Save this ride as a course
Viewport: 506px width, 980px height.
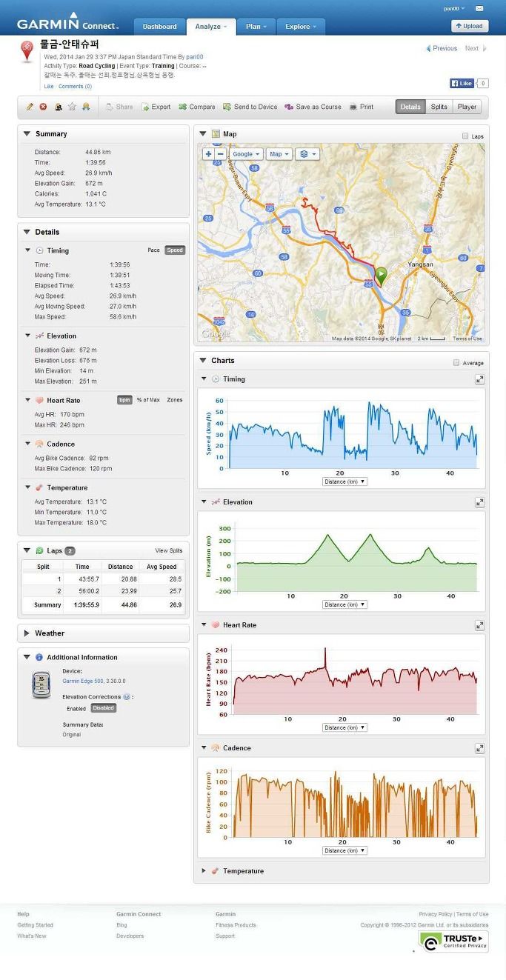tap(313, 107)
